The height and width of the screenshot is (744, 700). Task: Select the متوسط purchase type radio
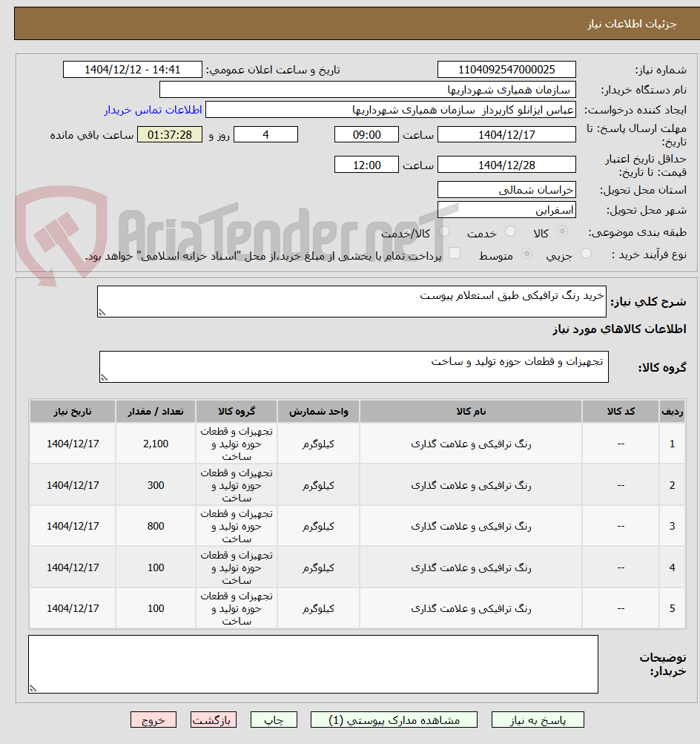pyautogui.click(x=526, y=254)
